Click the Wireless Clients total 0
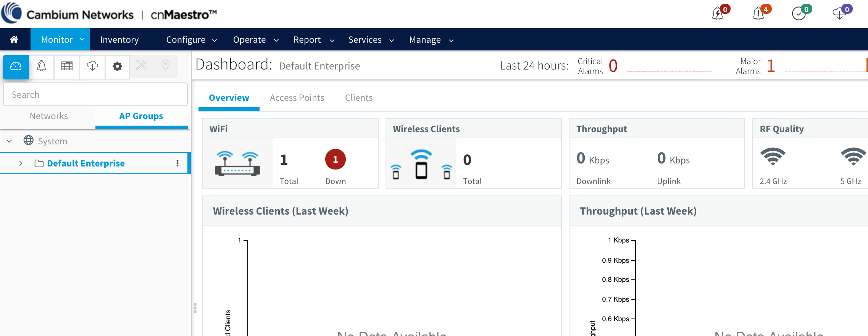 (467, 160)
